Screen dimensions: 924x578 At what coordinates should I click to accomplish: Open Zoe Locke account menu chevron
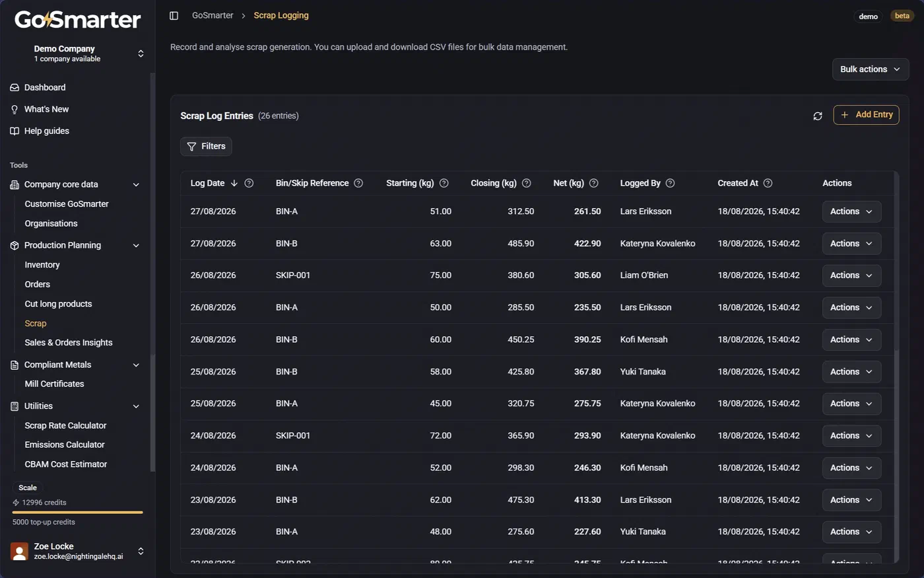pyautogui.click(x=141, y=551)
